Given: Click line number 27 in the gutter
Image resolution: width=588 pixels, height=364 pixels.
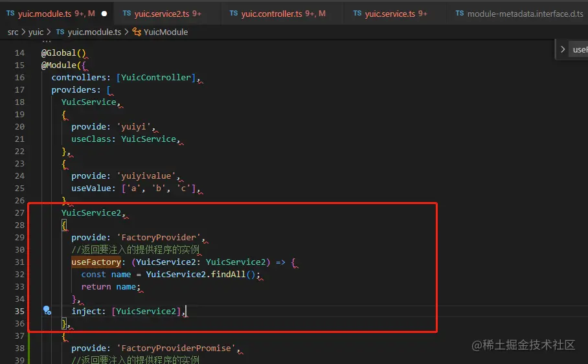Looking at the screenshot, I should 19,213.
